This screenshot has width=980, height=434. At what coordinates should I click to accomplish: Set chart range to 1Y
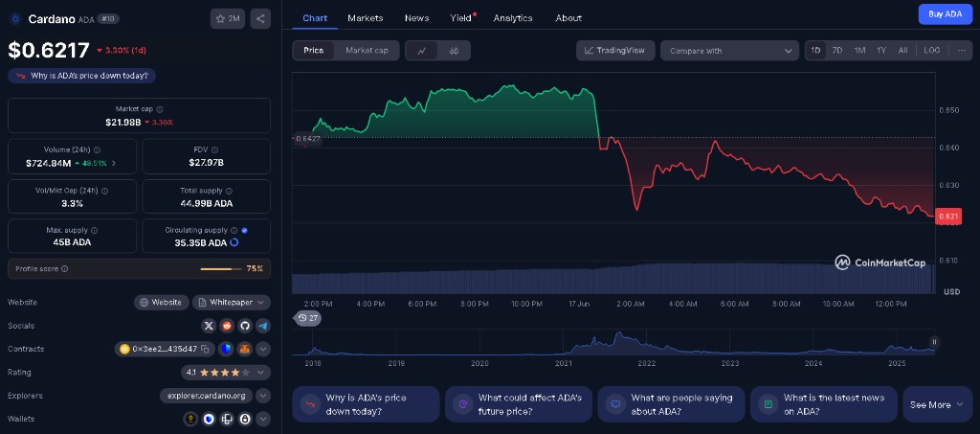(x=881, y=50)
